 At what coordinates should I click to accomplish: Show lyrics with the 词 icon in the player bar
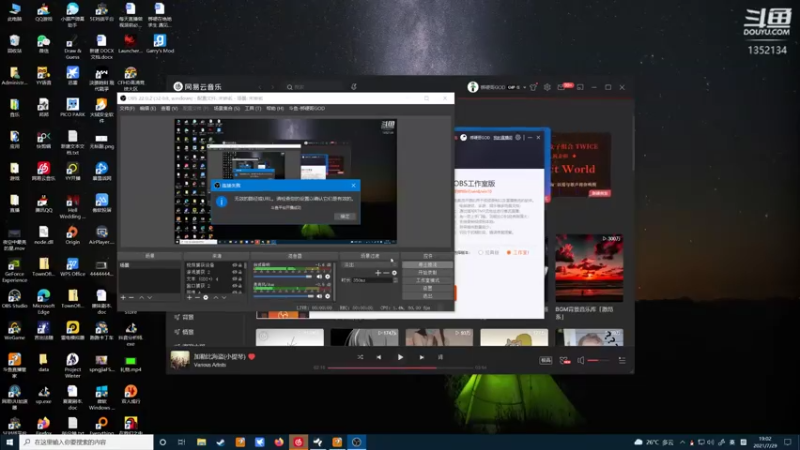pos(440,357)
